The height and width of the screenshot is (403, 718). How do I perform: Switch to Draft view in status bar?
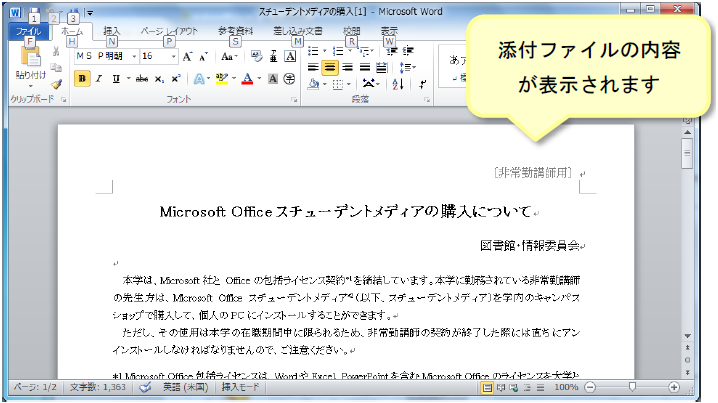pos(541,388)
